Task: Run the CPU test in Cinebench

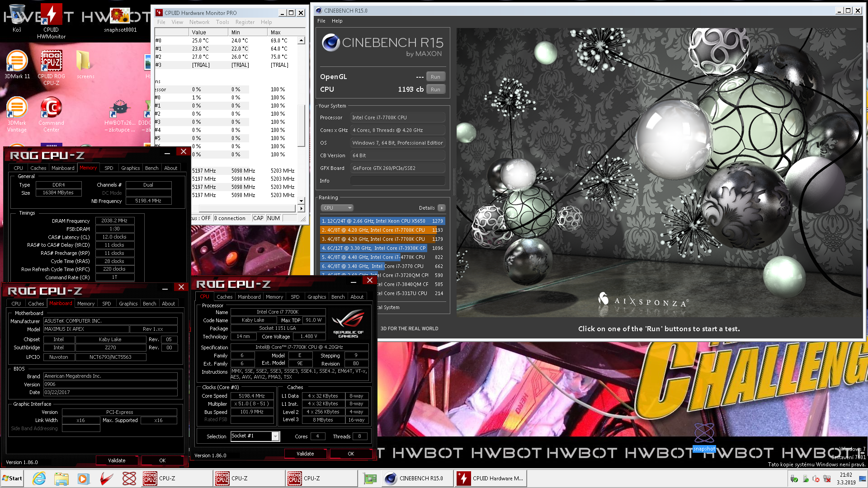Action: tap(435, 89)
